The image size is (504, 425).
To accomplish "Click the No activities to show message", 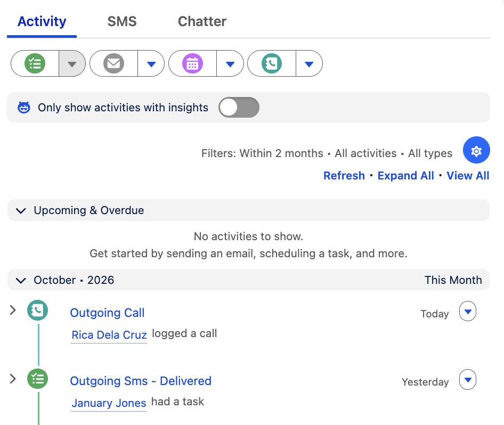I will 248,236.
